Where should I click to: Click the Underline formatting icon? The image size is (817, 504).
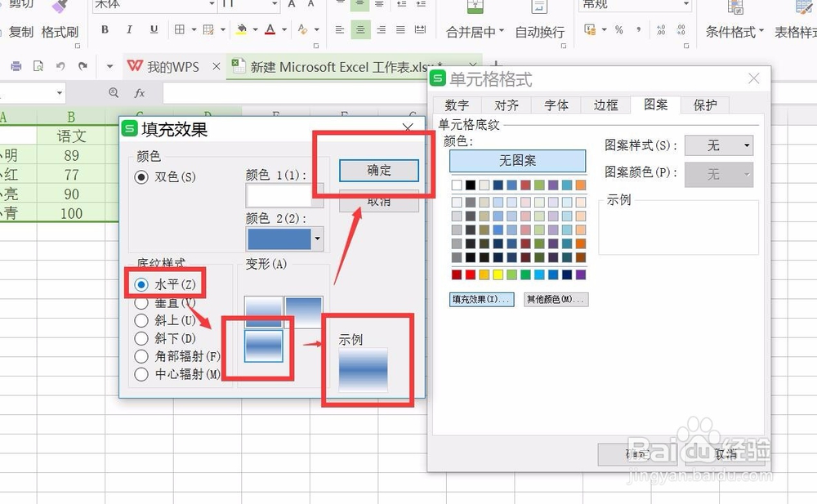click(152, 29)
